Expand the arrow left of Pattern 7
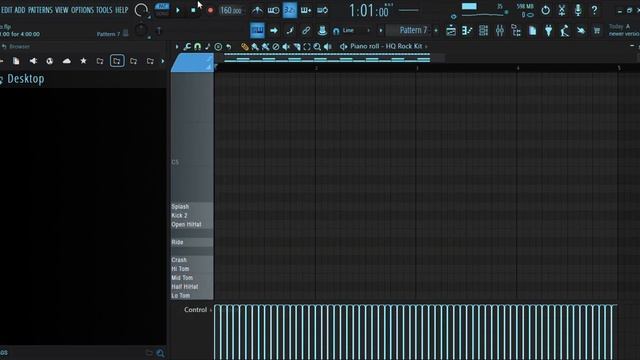 pyautogui.click(x=381, y=31)
